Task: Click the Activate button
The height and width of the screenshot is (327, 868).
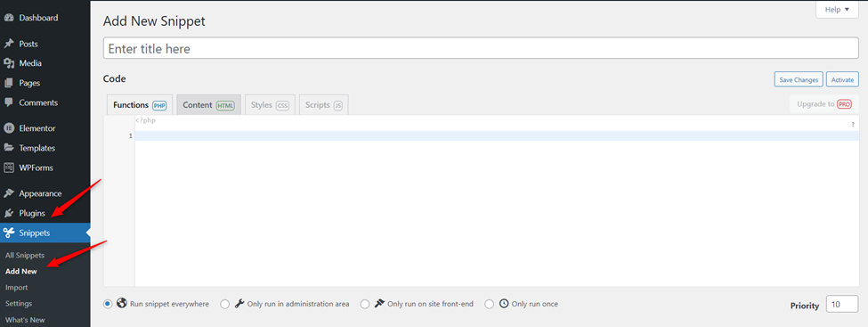Action: click(x=842, y=80)
